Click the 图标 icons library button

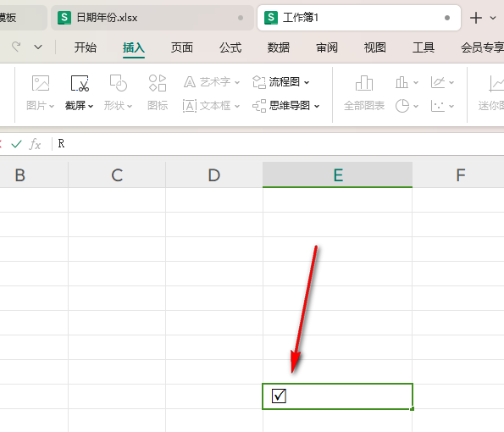click(158, 84)
